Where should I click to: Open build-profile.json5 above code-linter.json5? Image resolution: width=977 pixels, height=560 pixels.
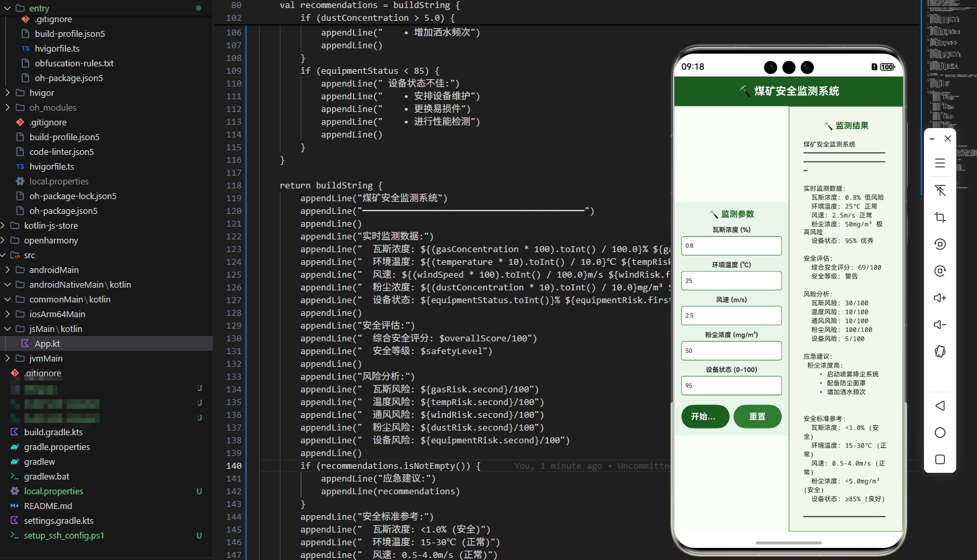coord(64,137)
